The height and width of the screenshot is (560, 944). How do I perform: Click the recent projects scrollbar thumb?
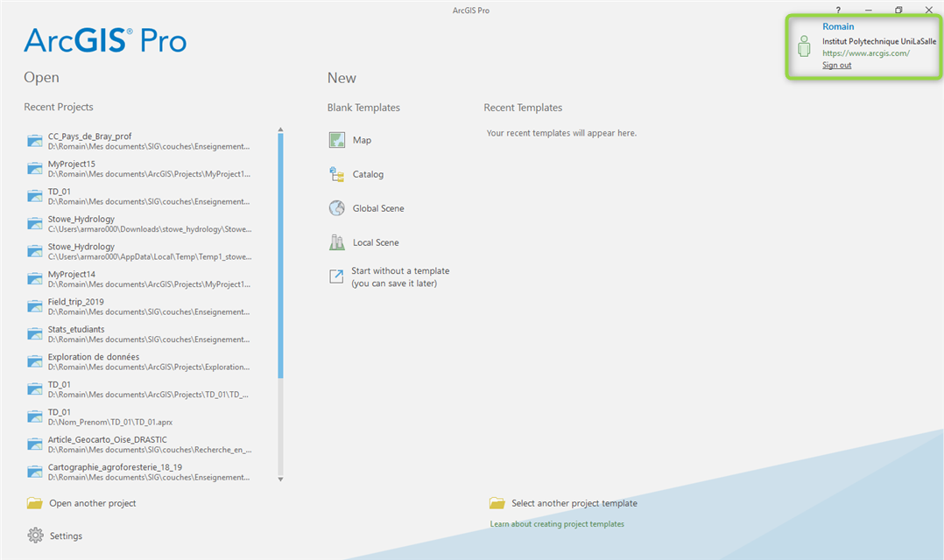pos(280,255)
